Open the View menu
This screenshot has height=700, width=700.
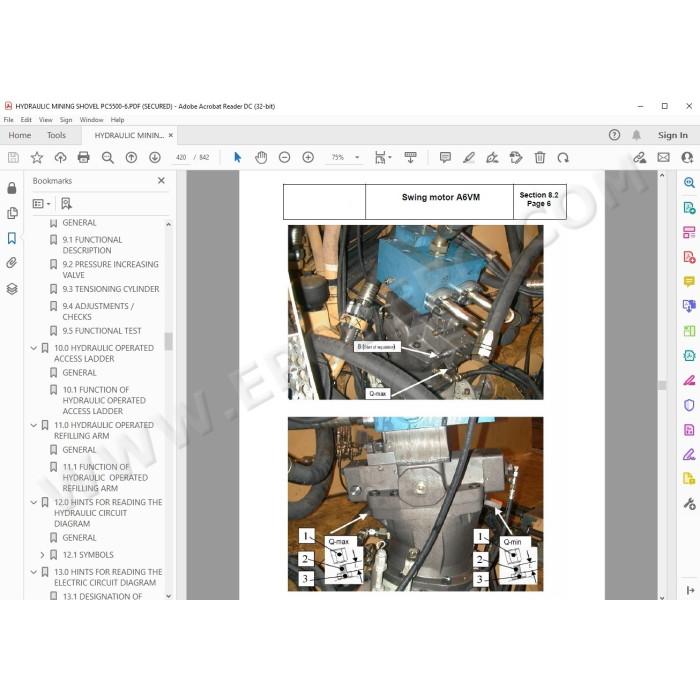[x=46, y=120]
